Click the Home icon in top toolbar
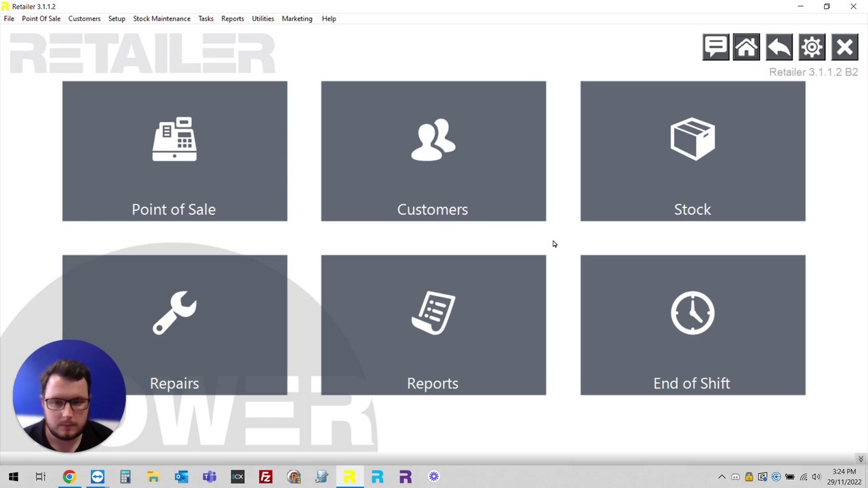The image size is (868, 488). (746, 47)
